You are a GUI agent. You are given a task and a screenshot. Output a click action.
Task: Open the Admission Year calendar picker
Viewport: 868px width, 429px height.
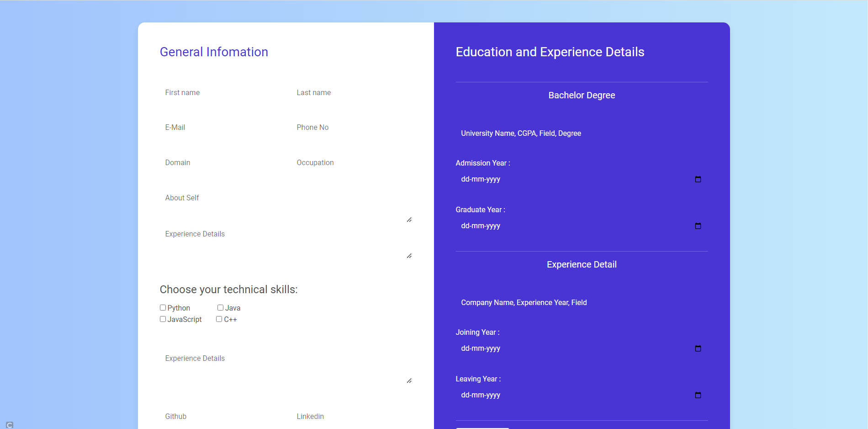[698, 179]
